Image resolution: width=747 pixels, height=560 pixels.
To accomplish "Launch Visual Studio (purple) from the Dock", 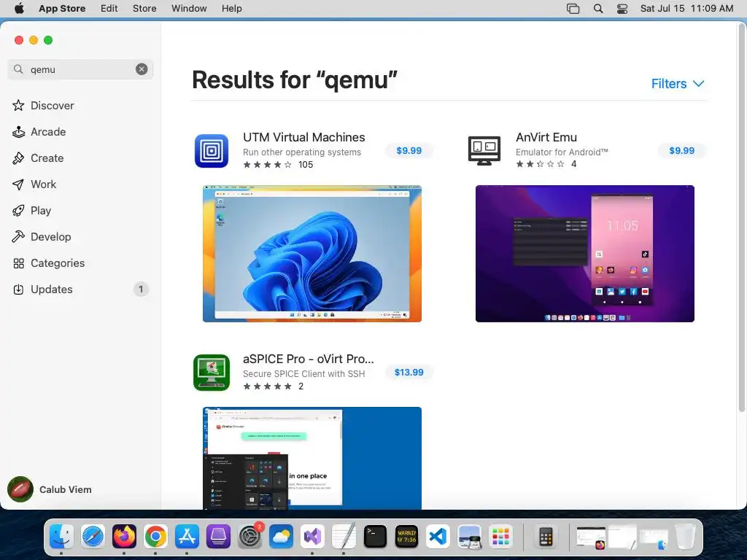I will pos(312,537).
